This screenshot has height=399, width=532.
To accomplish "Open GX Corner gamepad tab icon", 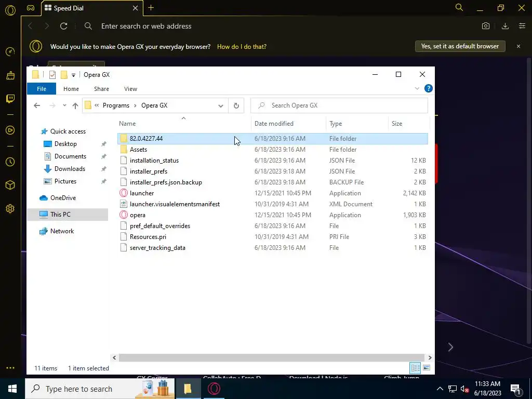I will tap(31, 8).
